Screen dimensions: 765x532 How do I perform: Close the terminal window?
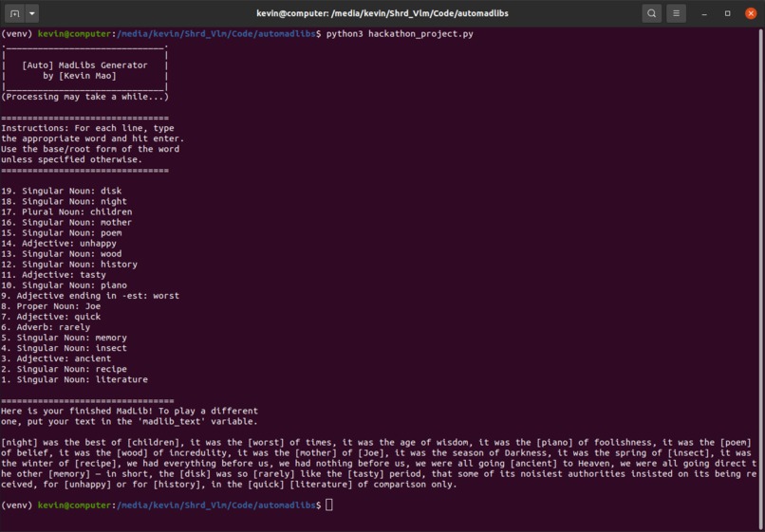point(751,13)
